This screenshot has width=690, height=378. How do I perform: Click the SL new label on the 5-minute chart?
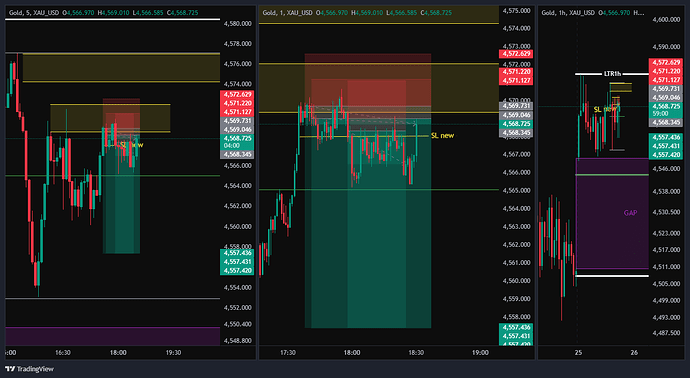pyautogui.click(x=132, y=145)
